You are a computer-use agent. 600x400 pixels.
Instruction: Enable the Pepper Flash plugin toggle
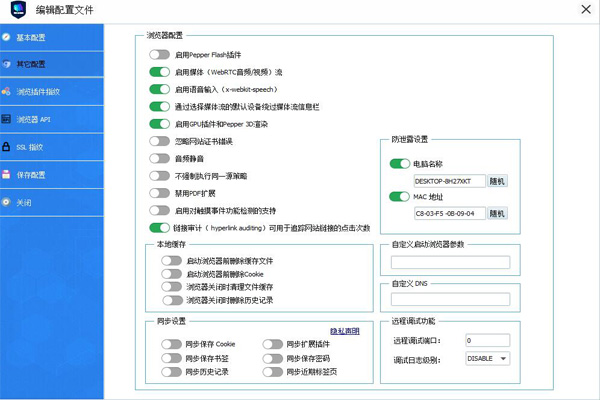pos(160,55)
